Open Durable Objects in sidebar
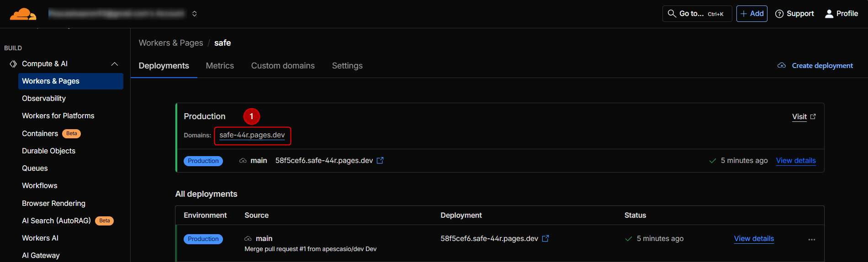 [x=48, y=151]
